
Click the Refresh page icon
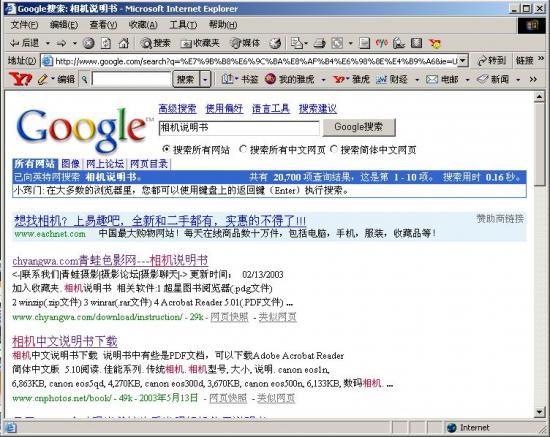click(x=106, y=43)
